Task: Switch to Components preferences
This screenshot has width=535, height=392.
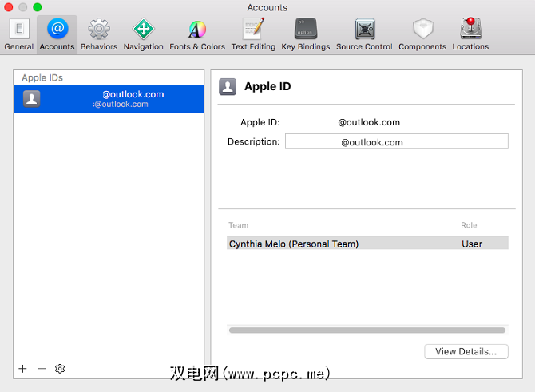Action: (422, 34)
